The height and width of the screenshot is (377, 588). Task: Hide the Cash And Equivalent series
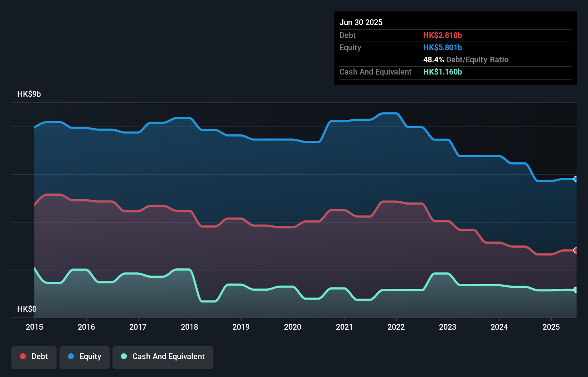click(x=163, y=357)
